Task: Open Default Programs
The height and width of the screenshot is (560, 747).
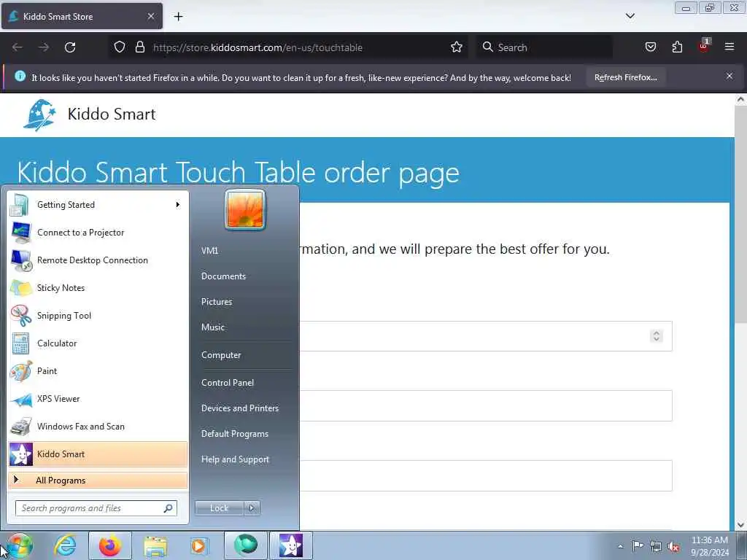Action: click(235, 434)
